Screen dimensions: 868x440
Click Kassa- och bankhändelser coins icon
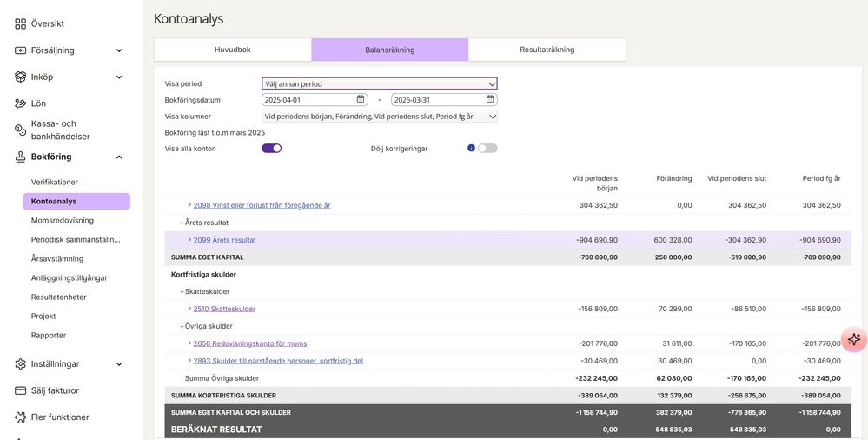[x=21, y=130]
